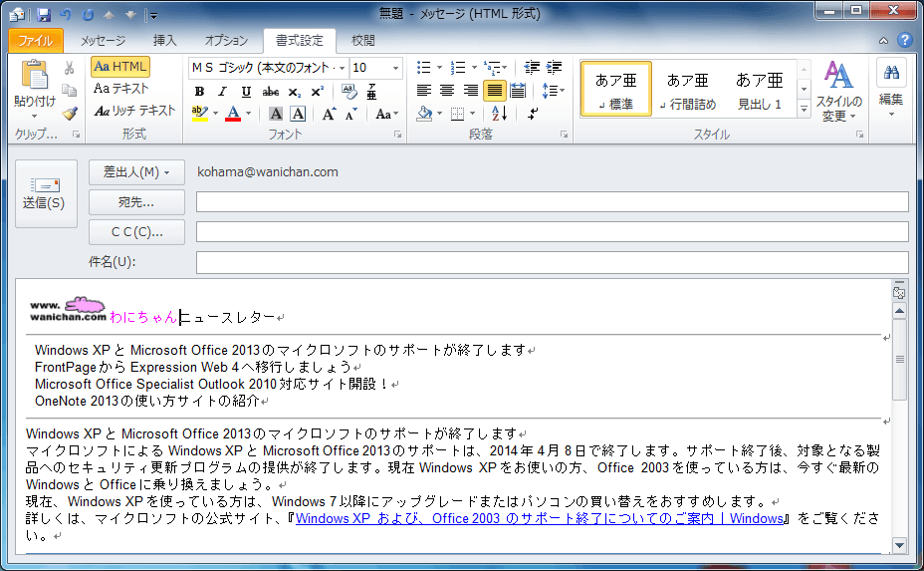Image resolution: width=924 pixels, height=571 pixels.
Task: Click the message body scroll down arrow
Action: 899,545
